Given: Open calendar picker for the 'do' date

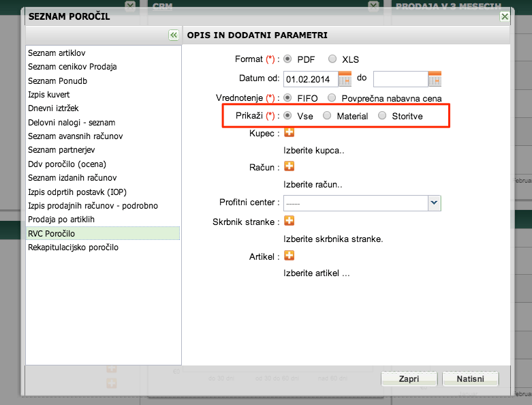Looking at the screenshot, I should point(435,79).
